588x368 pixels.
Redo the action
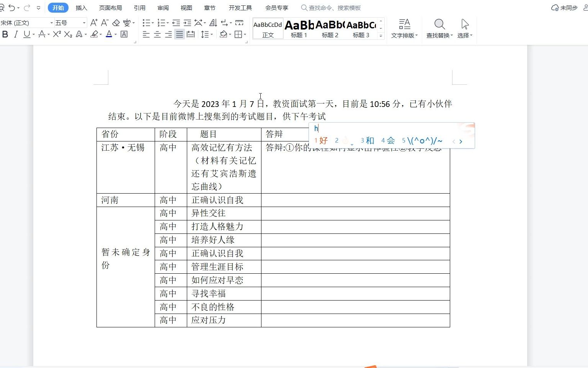tap(27, 8)
